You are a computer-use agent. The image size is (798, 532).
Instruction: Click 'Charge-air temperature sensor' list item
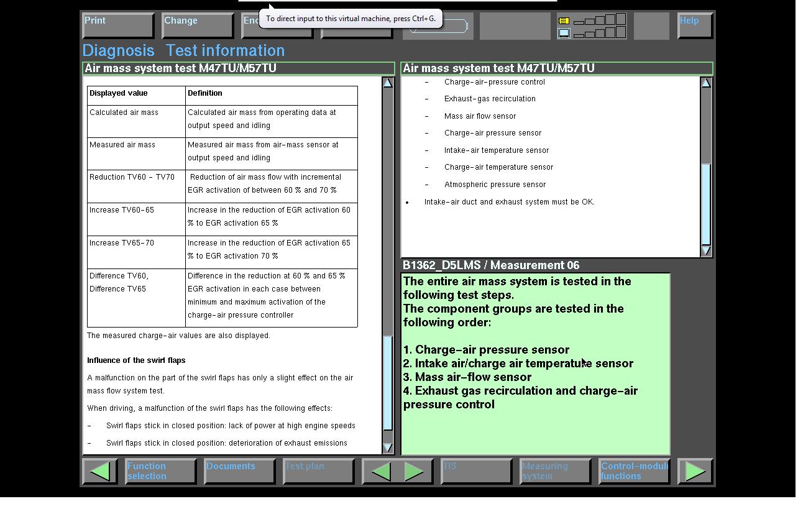click(498, 167)
